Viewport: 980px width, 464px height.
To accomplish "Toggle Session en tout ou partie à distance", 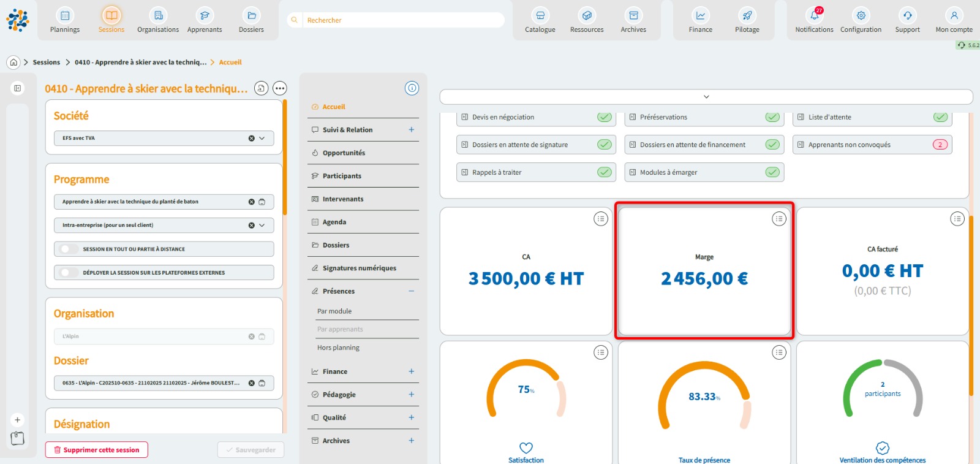I will point(69,249).
